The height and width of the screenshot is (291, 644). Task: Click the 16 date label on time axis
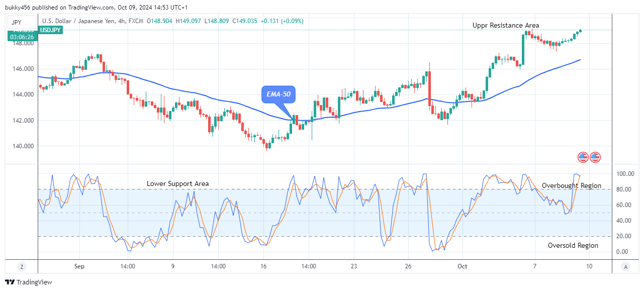(x=263, y=266)
